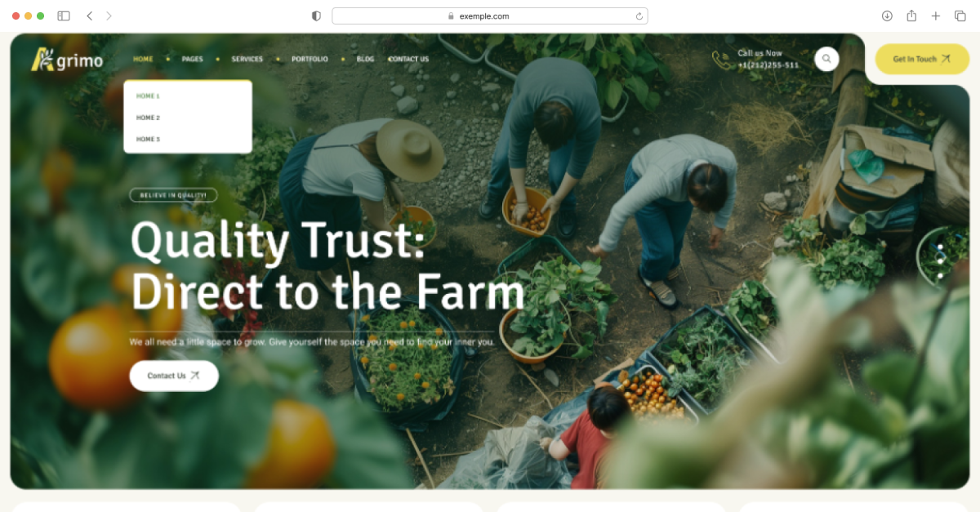Open the Pages navigation menu
This screenshot has width=980, height=512.
pos(192,59)
